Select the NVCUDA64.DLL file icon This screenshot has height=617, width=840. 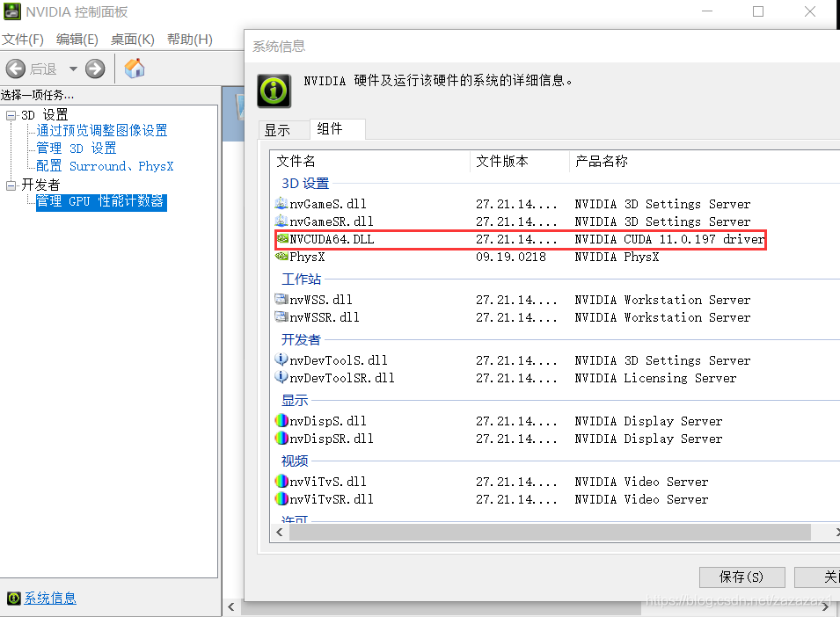click(282, 238)
